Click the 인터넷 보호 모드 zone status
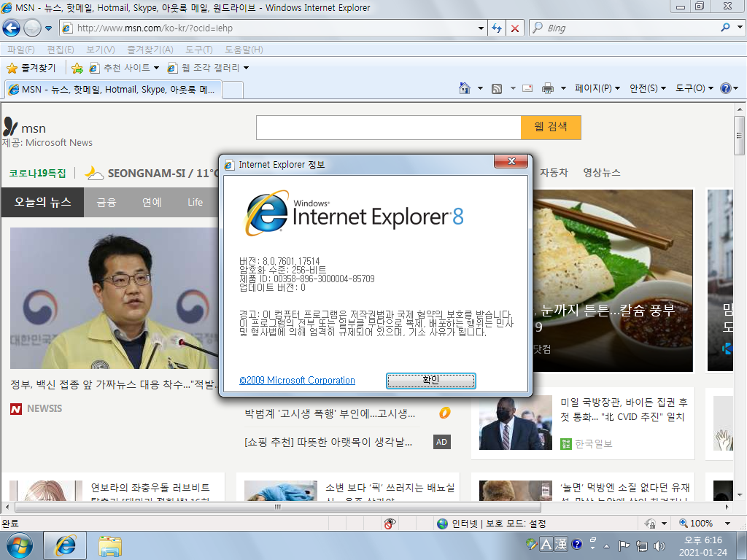The height and width of the screenshot is (560, 747). [491, 524]
